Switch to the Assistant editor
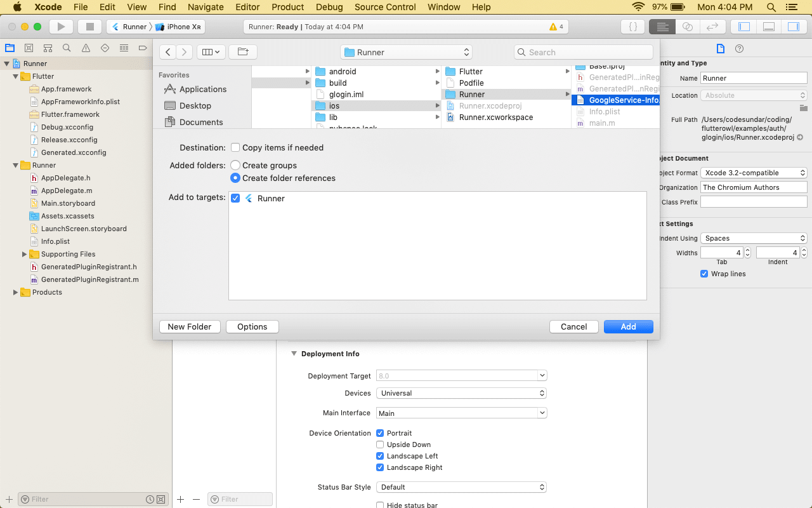The image size is (812, 508). (688, 27)
